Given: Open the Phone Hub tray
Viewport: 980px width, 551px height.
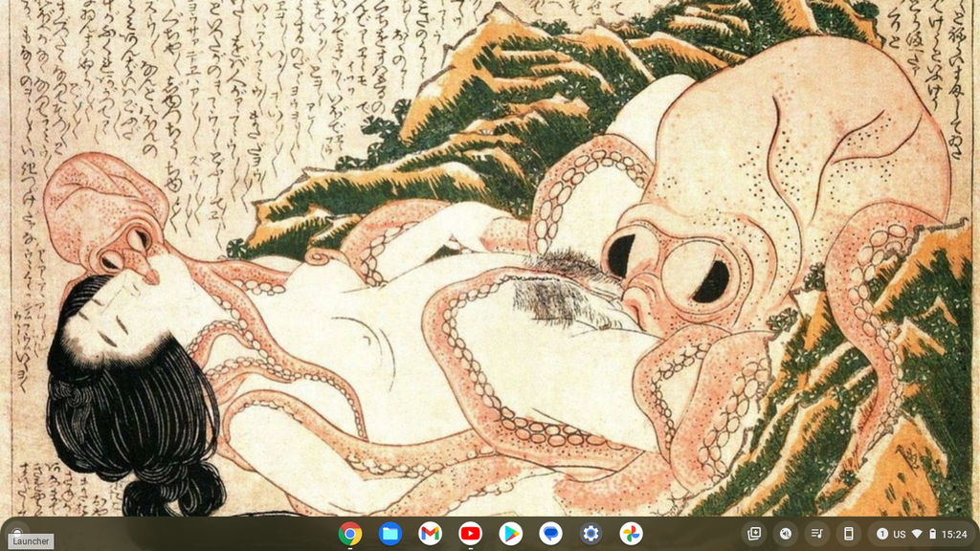Looking at the screenshot, I should click(848, 534).
